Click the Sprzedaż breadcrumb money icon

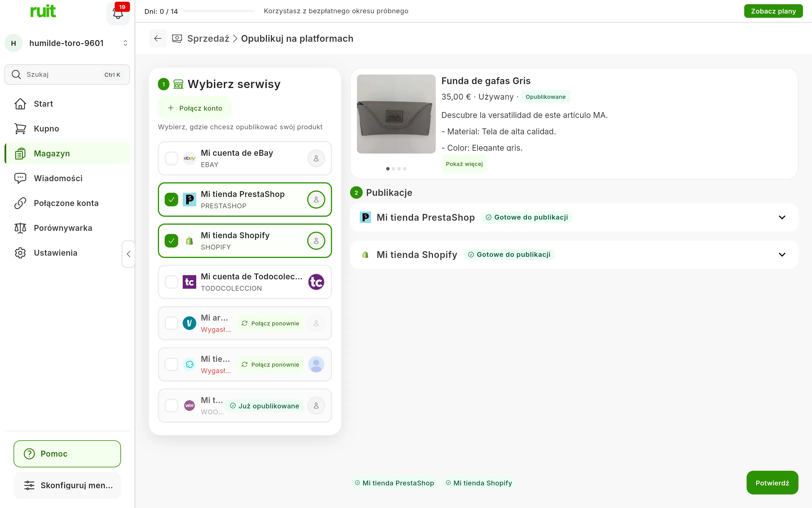(177, 39)
